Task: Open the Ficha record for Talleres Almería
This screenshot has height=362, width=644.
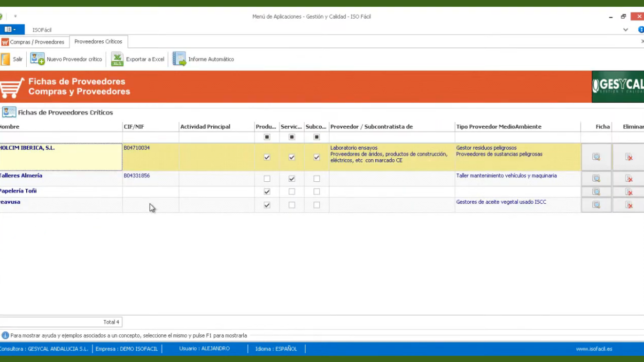Action: click(x=596, y=179)
